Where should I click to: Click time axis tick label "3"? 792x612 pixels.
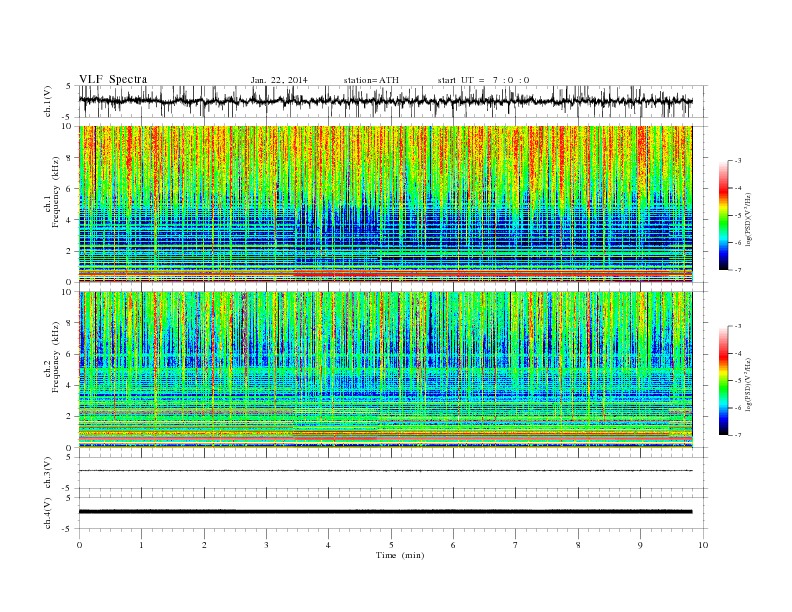click(267, 545)
